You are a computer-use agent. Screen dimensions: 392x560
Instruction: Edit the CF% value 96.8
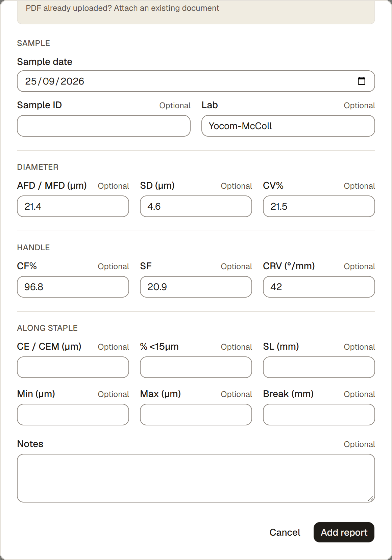point(73,287)
